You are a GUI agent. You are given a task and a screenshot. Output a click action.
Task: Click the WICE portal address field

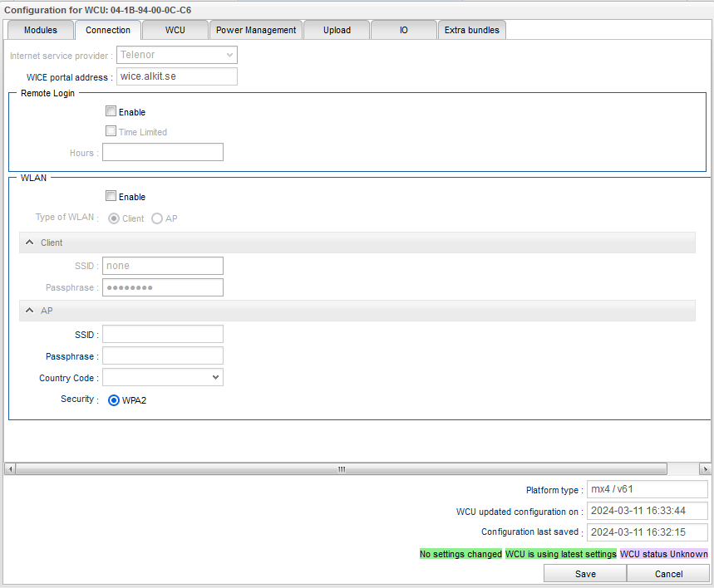(x=176, y=76)
